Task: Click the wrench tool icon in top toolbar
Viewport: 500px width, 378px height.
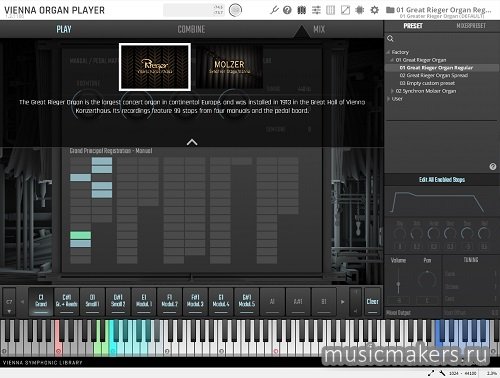Action: pos(274,10)
